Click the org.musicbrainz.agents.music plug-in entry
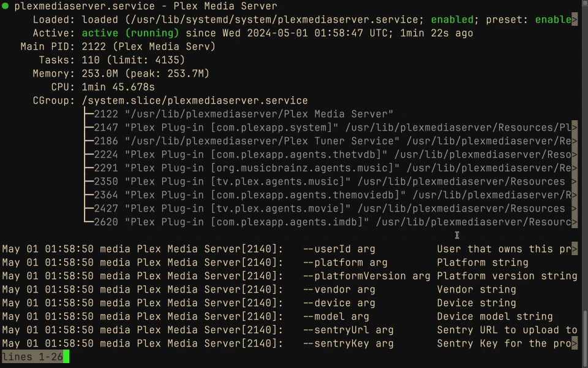This screenshot has height=368, width=588. pos(262,168)
